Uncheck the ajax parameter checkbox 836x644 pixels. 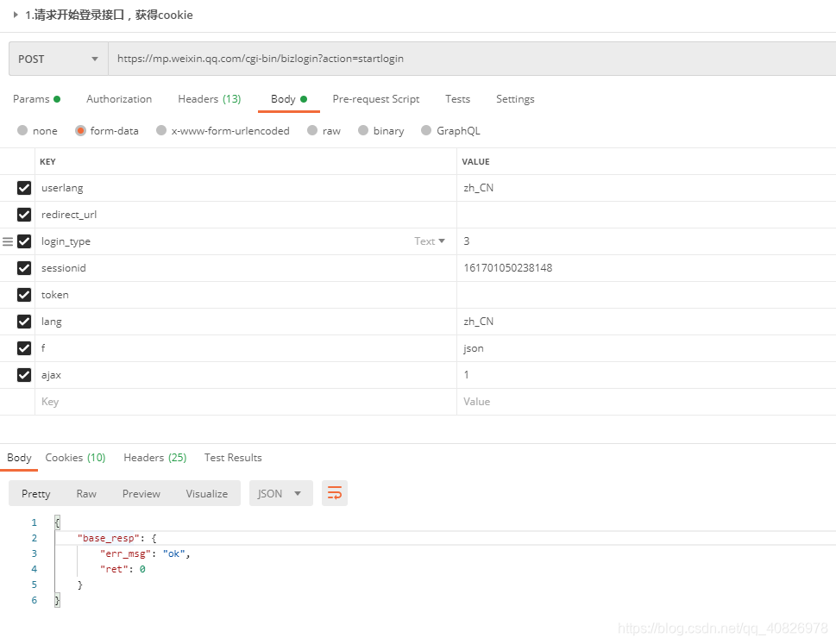[24, 374]
